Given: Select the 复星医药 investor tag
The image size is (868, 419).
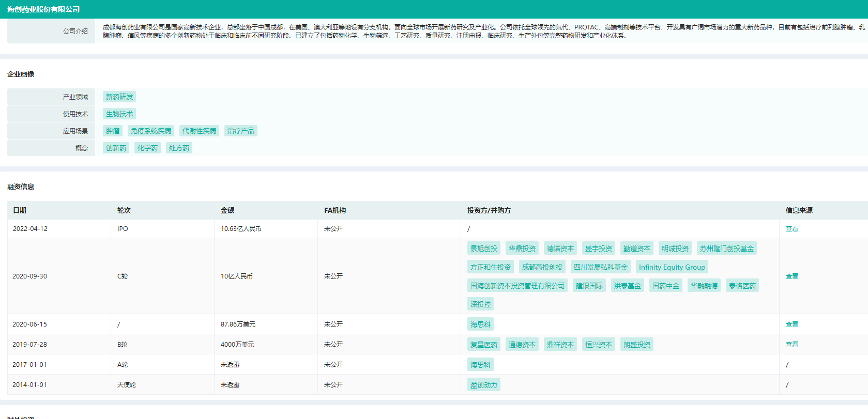Looking at the screenshot, I should [x=483, y=345].
